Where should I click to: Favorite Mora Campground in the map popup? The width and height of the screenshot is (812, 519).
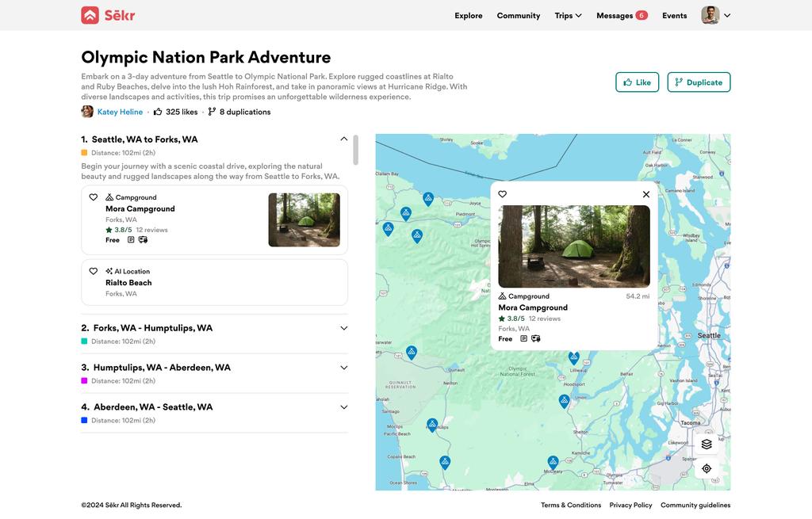pos(502,194)
